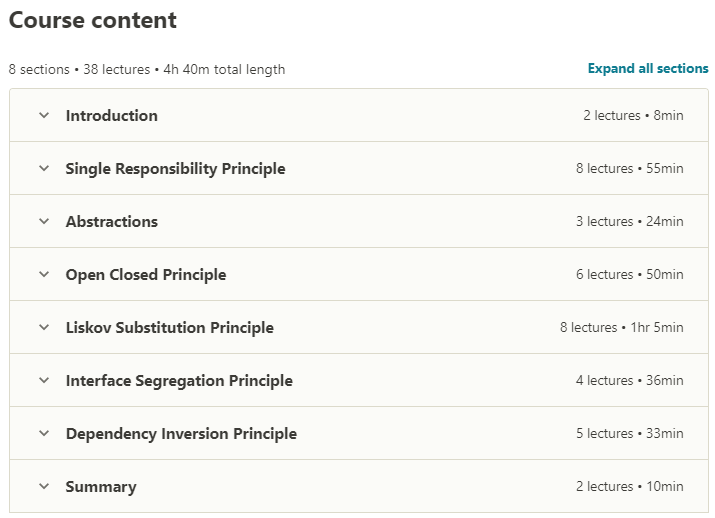Click the '8 lectures • 1hr 5min' label
This screenshot has height=518, width=715.
(x=622, y=328)
